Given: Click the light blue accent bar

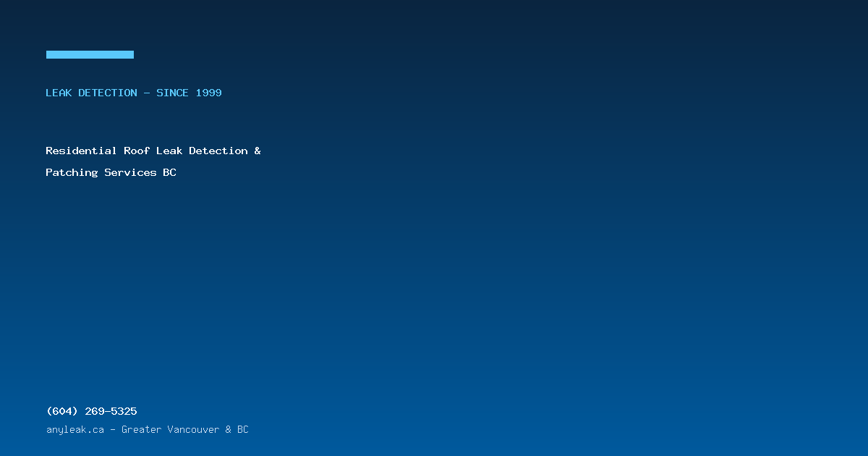Looking at the screenshot, I should pos(90,54).
